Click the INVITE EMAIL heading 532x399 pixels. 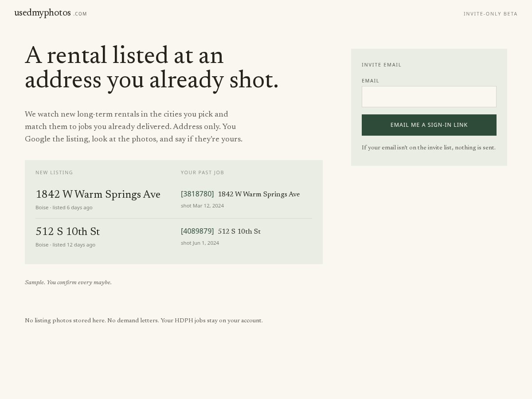click(x=381, y=65)
